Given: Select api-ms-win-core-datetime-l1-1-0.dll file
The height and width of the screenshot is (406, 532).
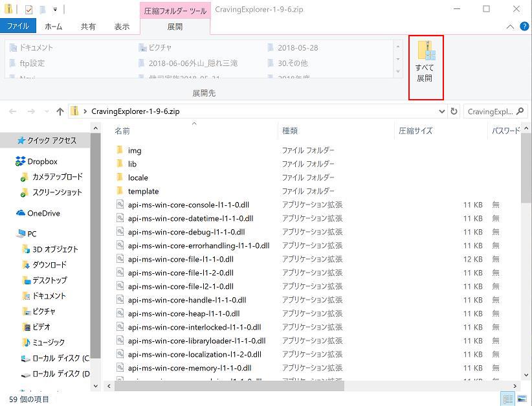Looking at the screenshot, I should (x=190, y=219).
